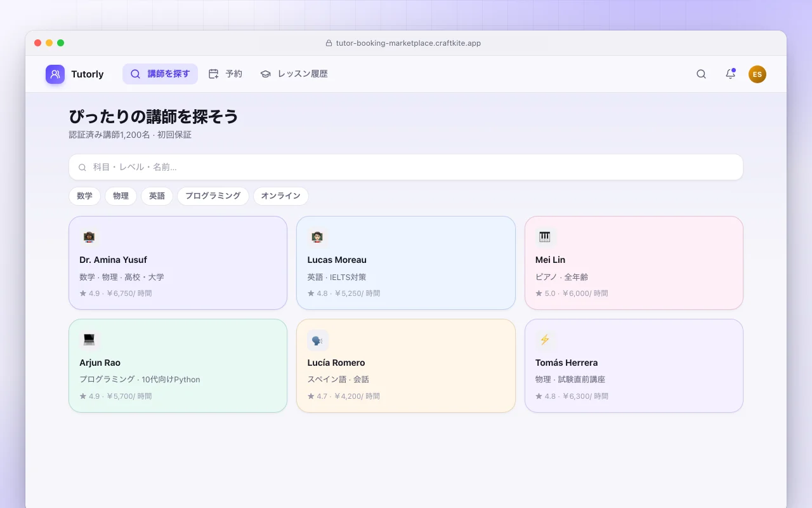Click the Tutorly logo icon
812x508 pixels.
(55, 74)
